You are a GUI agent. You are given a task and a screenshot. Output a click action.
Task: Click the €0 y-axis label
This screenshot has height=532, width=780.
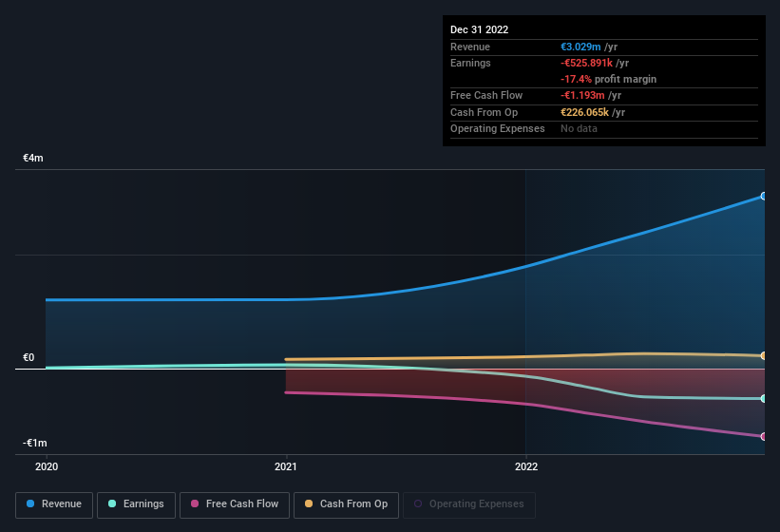29,357
